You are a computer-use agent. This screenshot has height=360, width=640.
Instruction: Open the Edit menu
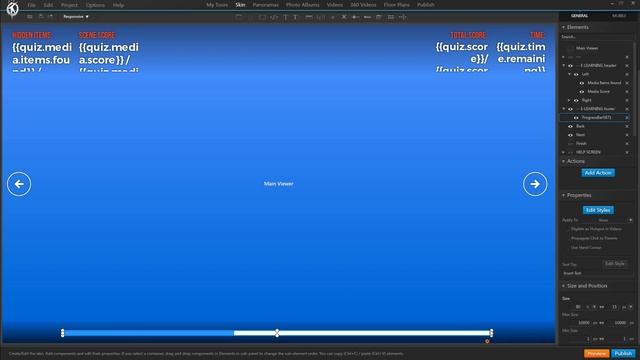click(x=48, y=5)
